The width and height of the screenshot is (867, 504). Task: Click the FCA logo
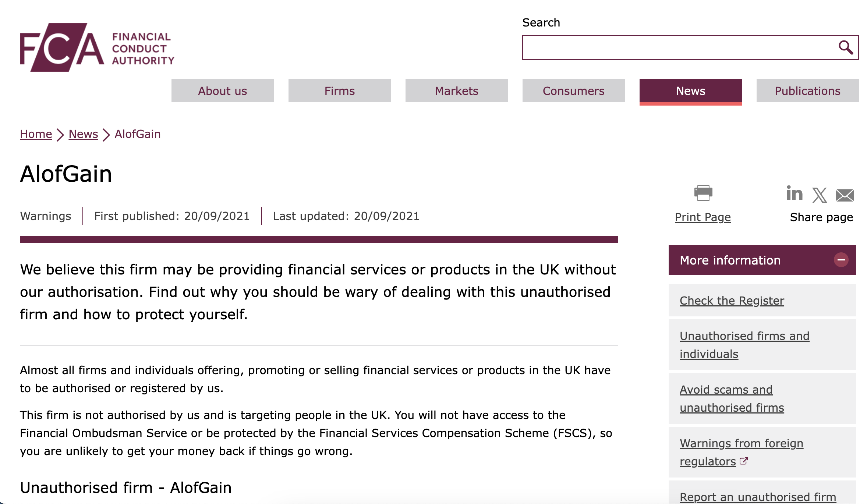pyautogui.click(x=97, y=47)
